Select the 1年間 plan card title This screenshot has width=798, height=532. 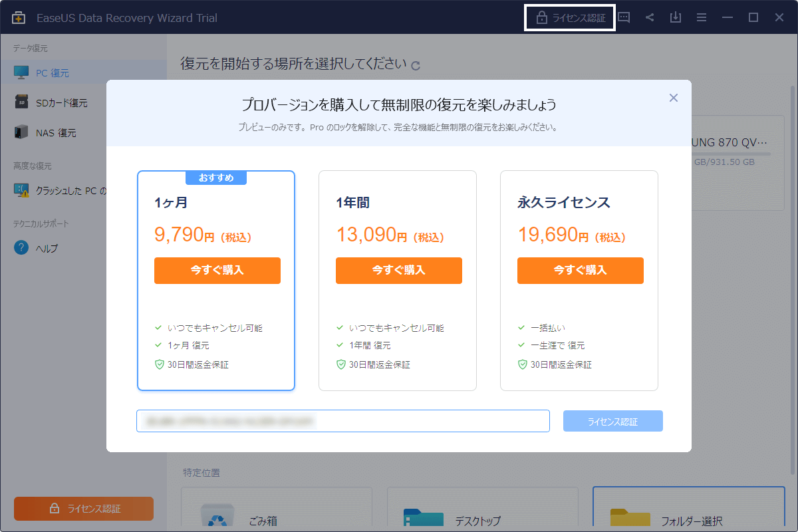352,203
